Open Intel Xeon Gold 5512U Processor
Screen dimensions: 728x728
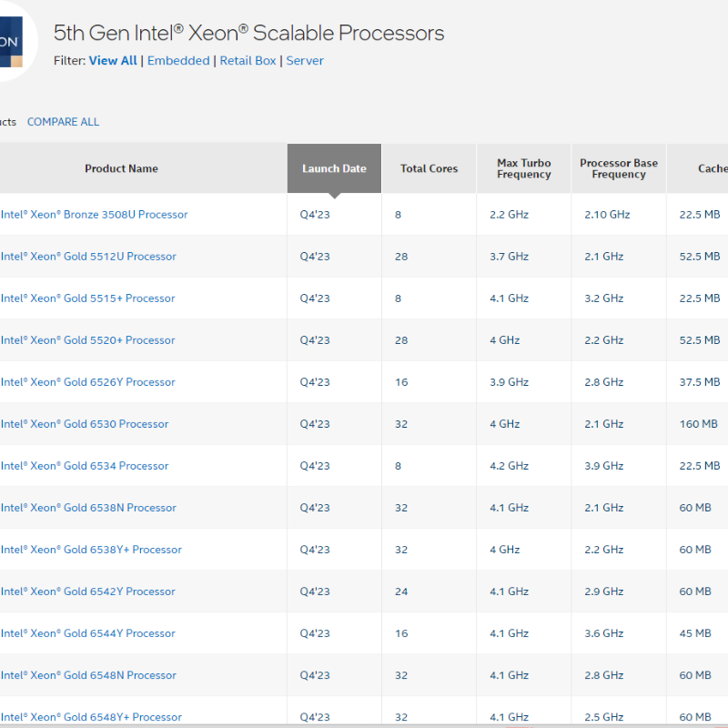[88, 257]
